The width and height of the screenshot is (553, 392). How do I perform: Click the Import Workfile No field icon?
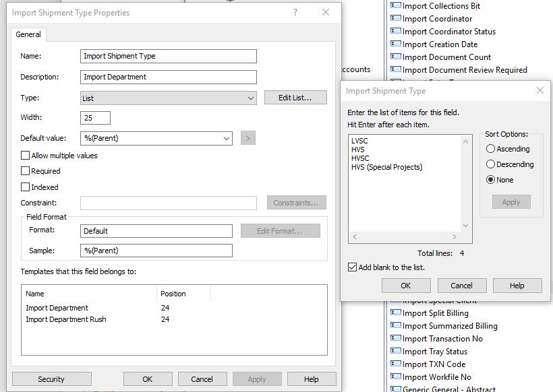[396, 377]
